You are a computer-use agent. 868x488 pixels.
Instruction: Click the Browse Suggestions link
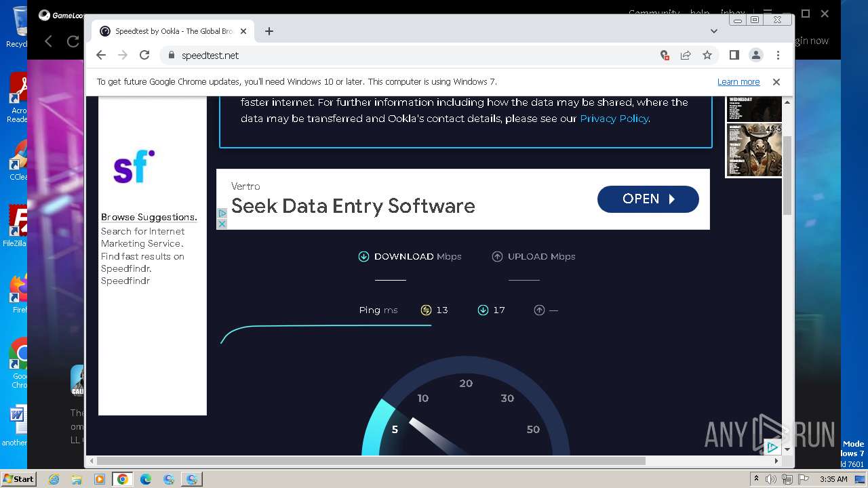[149, 217]
